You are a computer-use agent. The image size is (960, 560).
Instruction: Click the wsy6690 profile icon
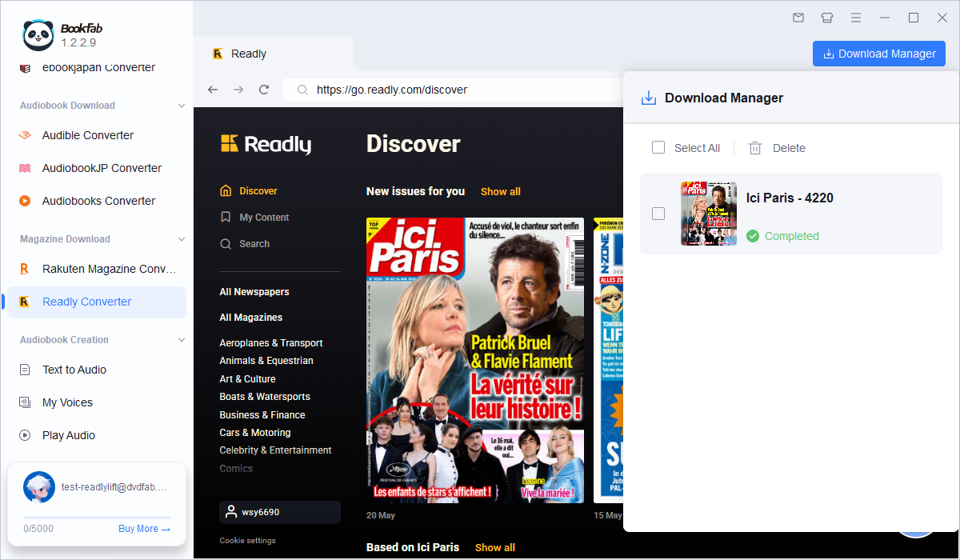(232, 511)
